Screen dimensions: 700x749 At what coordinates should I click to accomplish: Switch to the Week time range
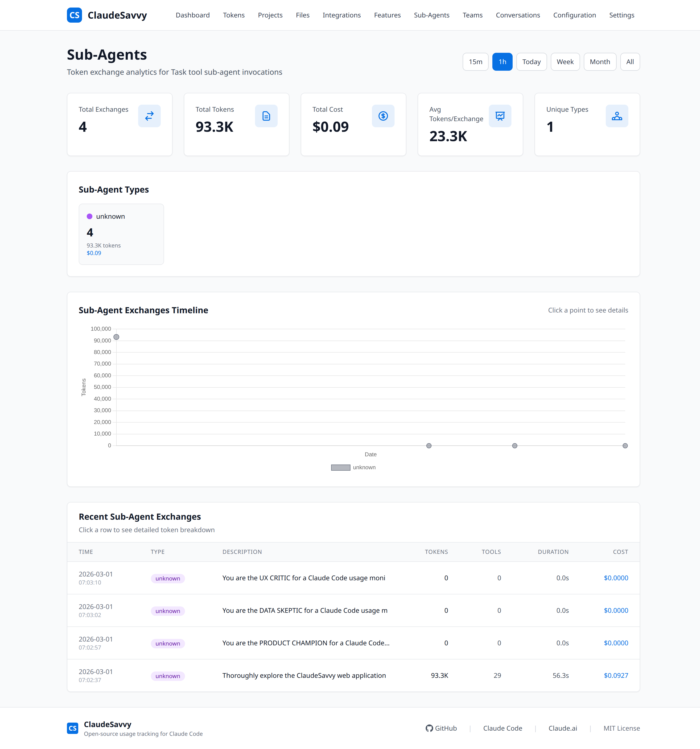click(x=565, y=62)
